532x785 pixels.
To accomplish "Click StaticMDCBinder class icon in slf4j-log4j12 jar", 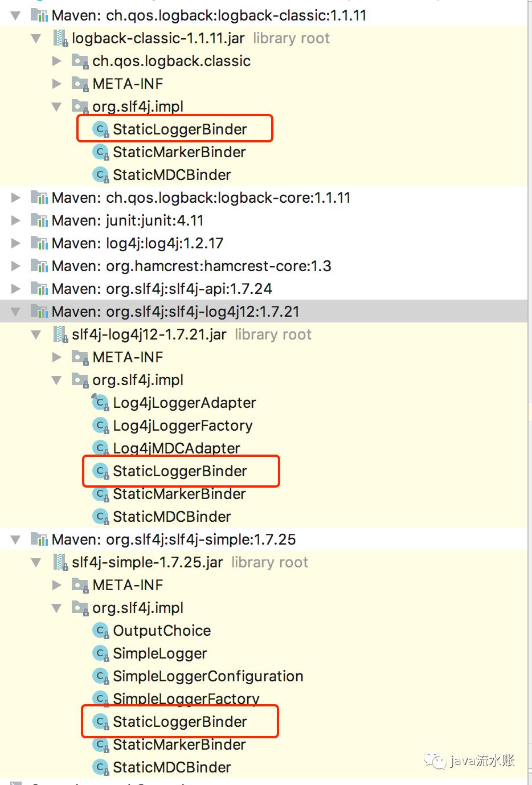I will [x=101, y=517].
